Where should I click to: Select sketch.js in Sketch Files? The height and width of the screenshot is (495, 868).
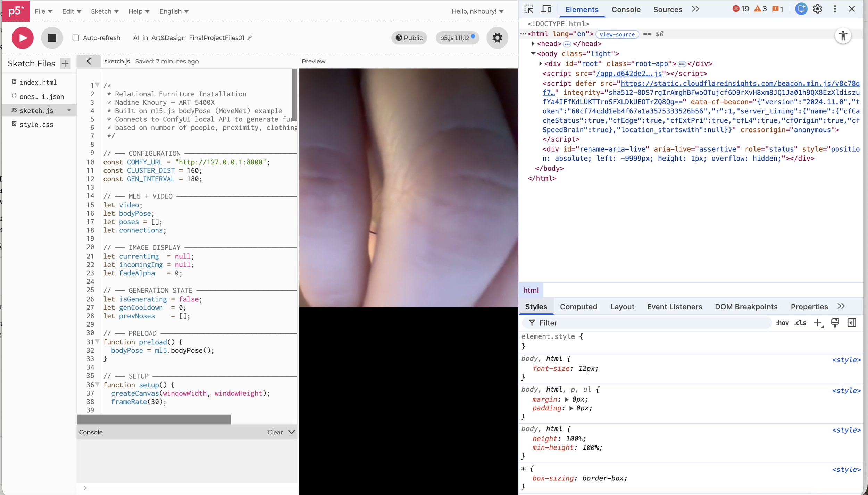pos(36,110)
